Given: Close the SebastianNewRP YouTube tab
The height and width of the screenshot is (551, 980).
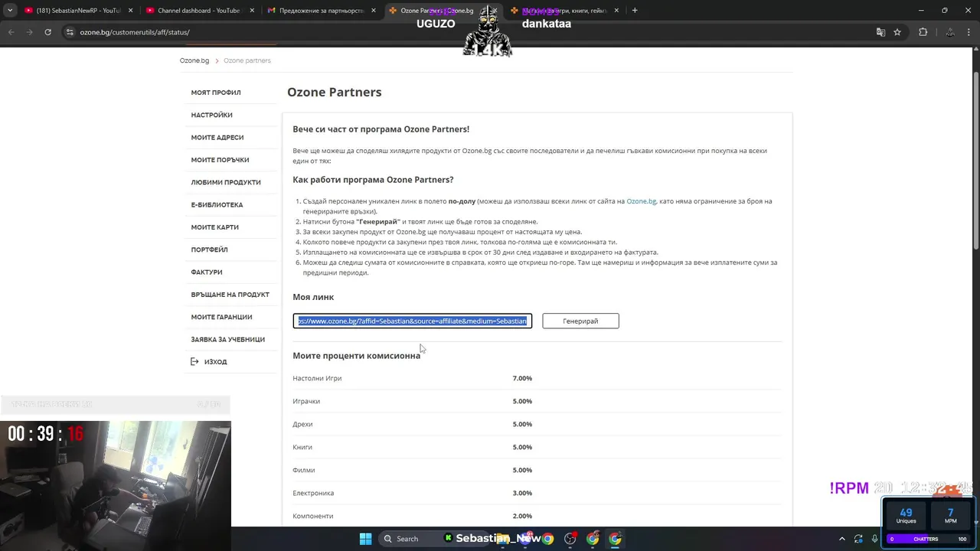Looking at the screenshot, I should click(130, 11).
